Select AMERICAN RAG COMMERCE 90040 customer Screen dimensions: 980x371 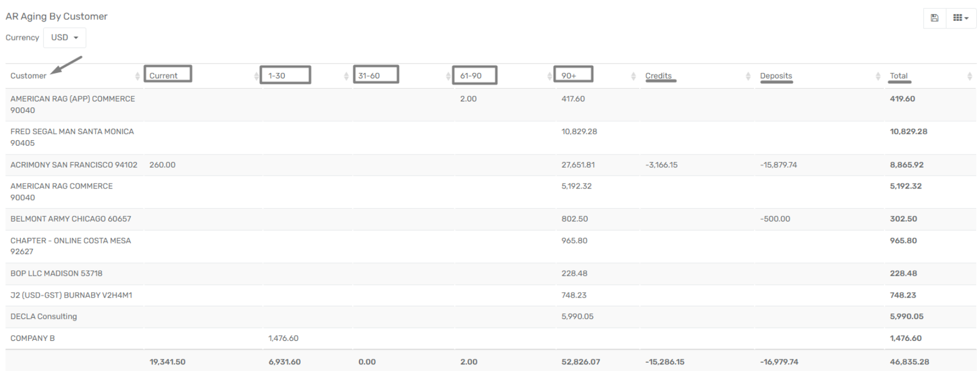pos(61,192)
